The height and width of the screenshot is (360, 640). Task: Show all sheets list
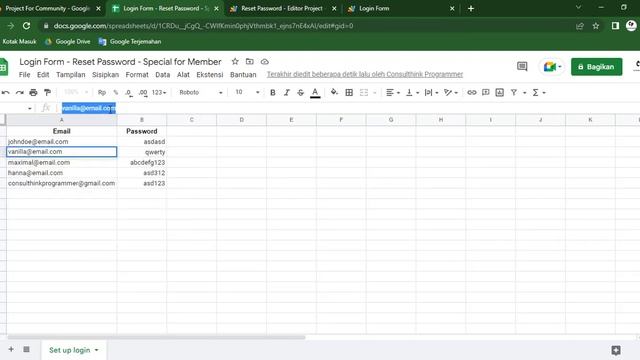[26, 349]
